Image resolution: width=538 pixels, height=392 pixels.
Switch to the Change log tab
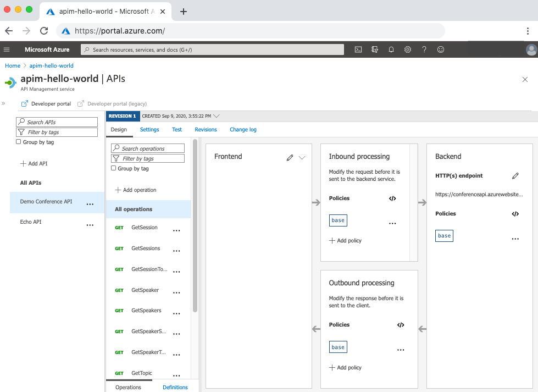coord(243,129)
